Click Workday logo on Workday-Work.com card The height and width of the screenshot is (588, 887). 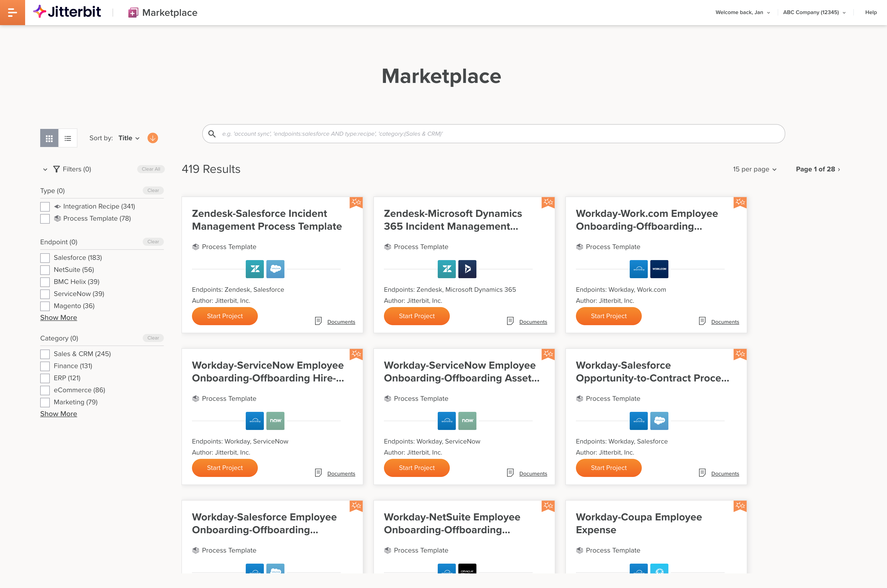pyautogui.click(x=638, y=269)
